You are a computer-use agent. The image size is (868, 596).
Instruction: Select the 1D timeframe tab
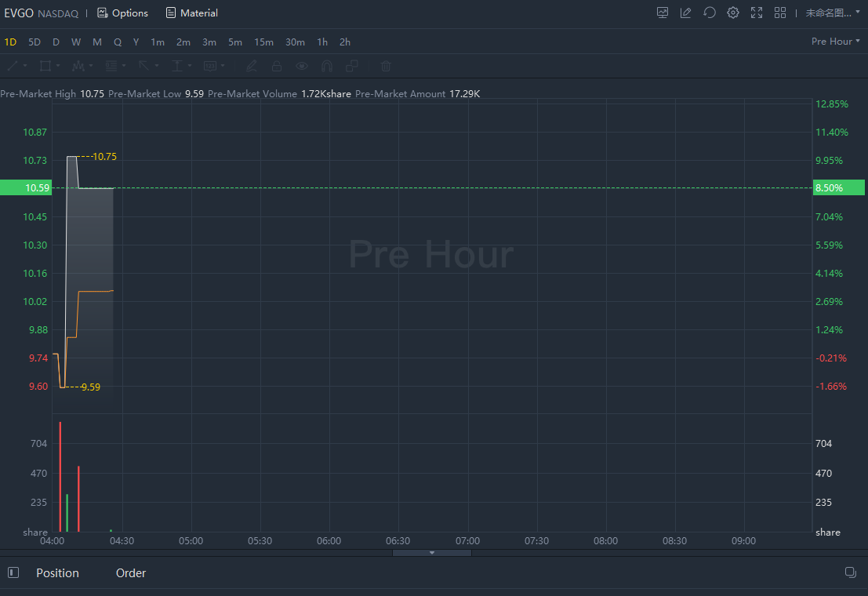[10, 42]
